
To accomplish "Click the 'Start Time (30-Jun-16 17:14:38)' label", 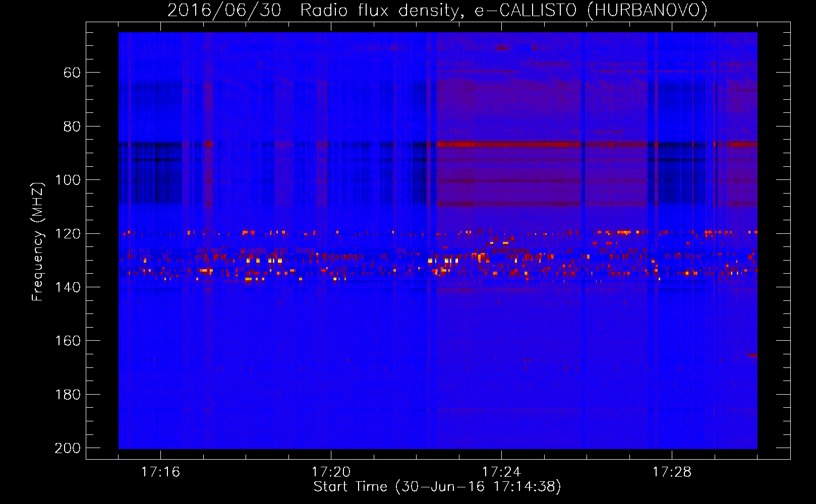I will pyautogui.click(x=437, y=487).
